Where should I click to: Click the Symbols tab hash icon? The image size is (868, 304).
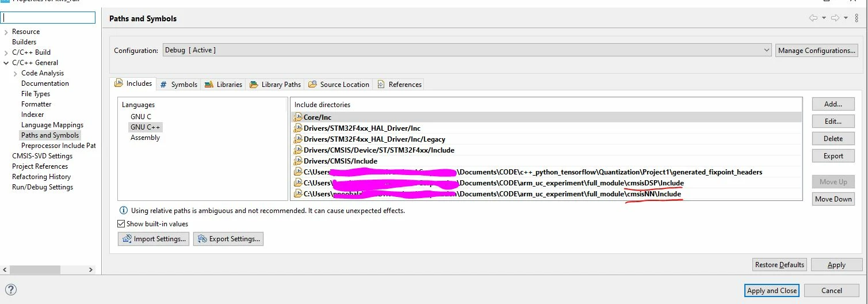coord(164,85)
